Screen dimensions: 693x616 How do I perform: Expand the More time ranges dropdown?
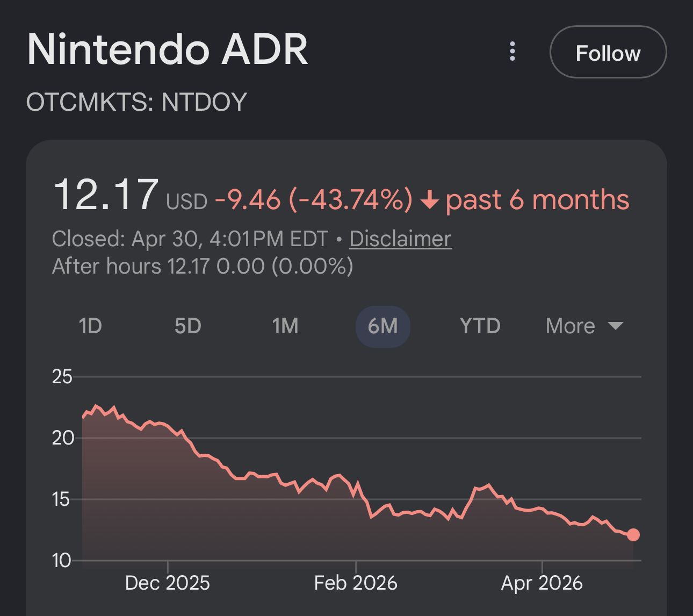point(584,326)
